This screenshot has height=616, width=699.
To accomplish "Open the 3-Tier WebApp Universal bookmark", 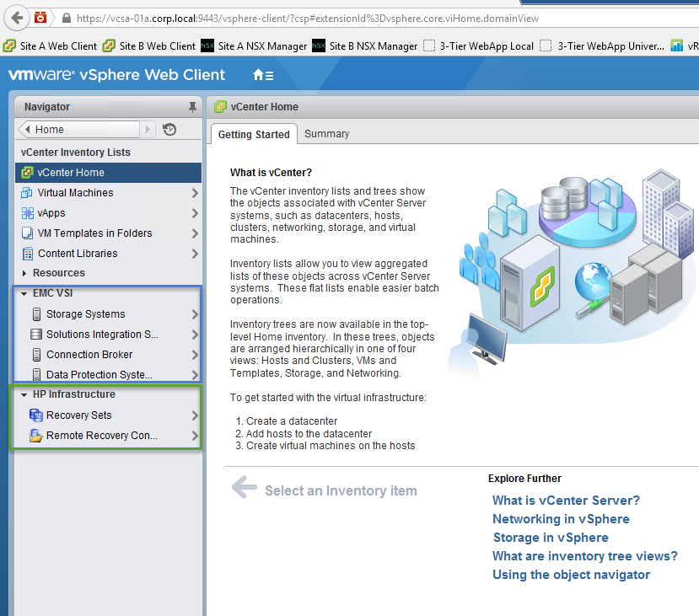I will 602,46.
